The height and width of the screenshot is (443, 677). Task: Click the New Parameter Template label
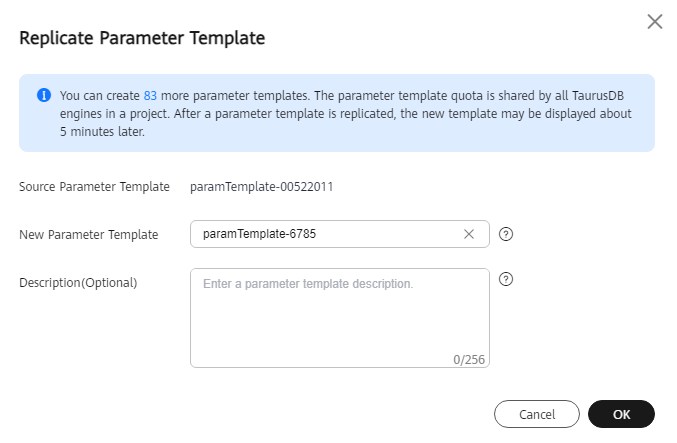89,235
